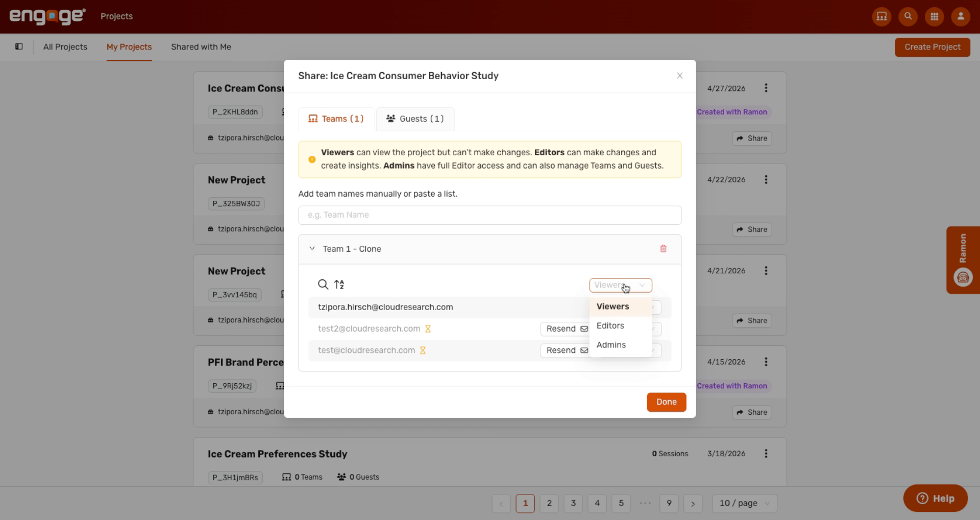The width and height of the screenshot is (980, 520).
Task: Go to next page arrow
Action: pyautogui.click(x=693, y=503)
